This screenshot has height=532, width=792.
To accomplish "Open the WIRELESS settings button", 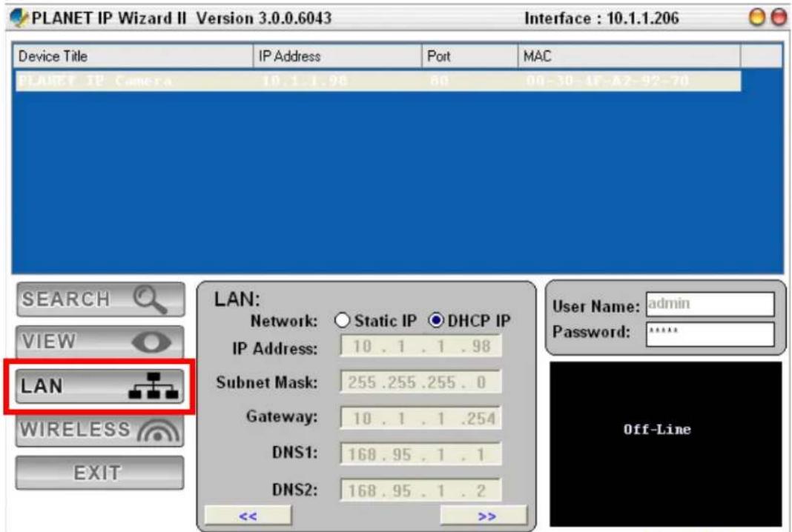I will coord(100,430).
